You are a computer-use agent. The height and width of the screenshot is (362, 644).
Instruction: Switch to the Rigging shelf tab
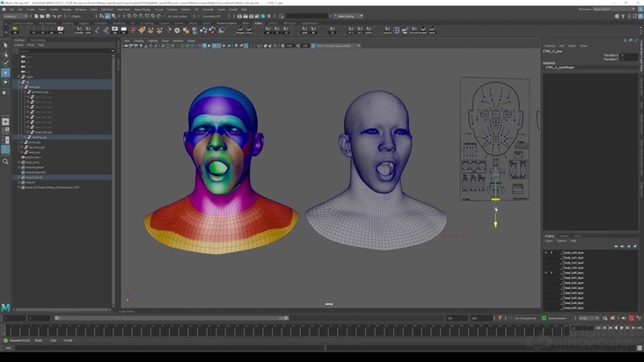coord(84,24)
